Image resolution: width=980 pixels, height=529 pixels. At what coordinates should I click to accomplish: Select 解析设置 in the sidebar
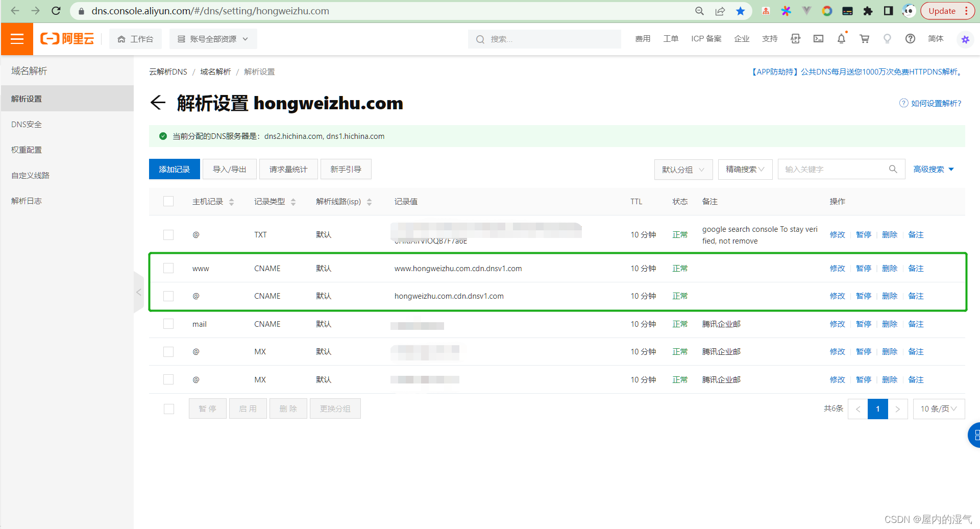coord(67,99)
